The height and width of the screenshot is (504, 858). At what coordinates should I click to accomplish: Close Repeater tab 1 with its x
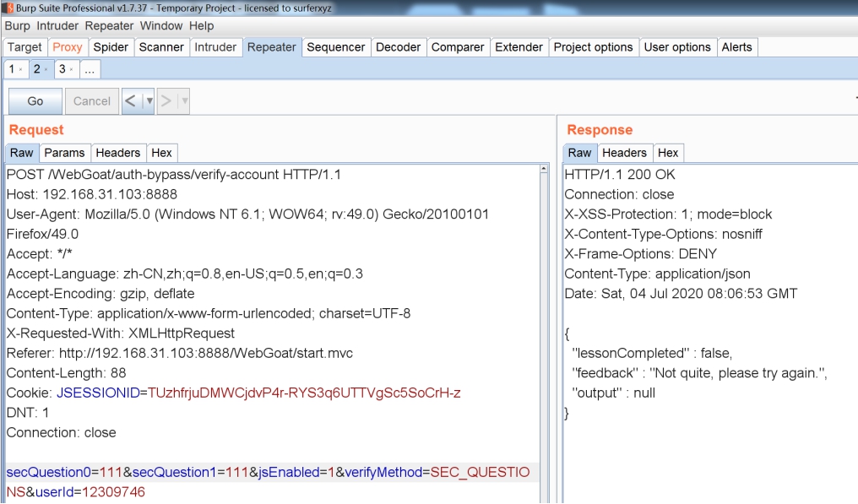[21, 69]
